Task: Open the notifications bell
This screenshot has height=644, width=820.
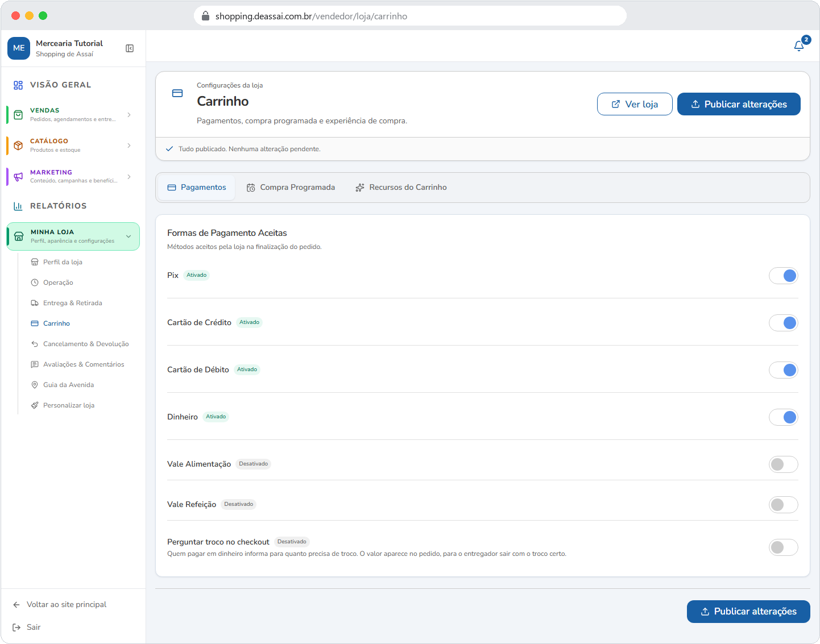Action: click(x=799, y=46)
